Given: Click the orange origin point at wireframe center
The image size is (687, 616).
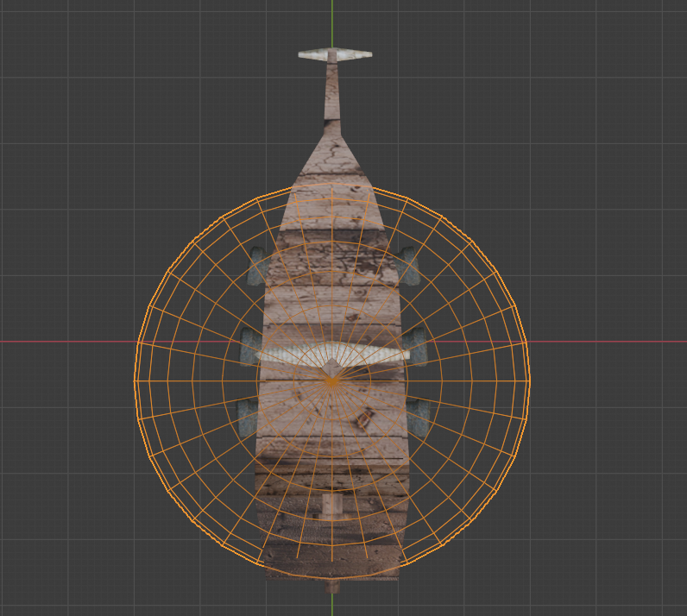Looking at the screenshot, I should click(332, 380).
